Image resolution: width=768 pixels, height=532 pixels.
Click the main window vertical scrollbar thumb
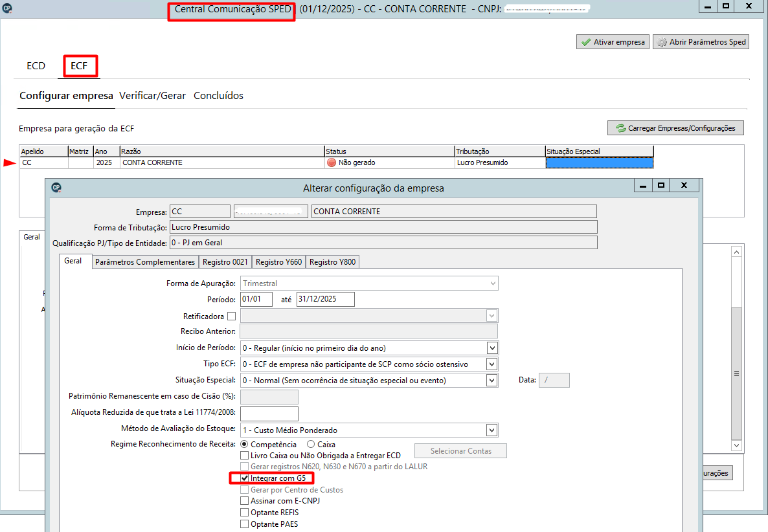pos(737,373)
